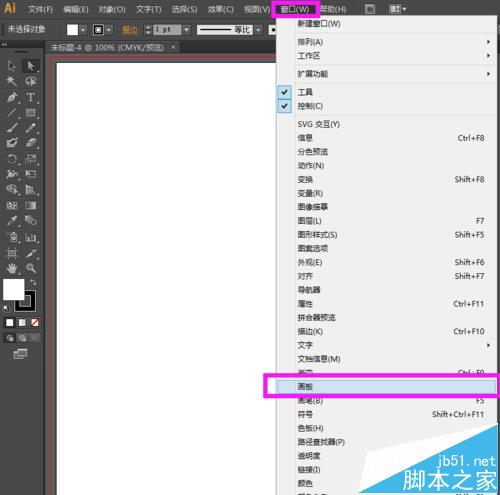Viewport: 500px width, 495px height.
Task: Select the Magic Wand tool
Action: pyautogui.click(x=12, y=81)
